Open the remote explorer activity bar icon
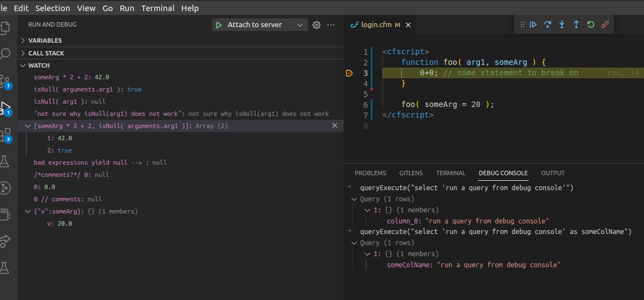This screenshot has width=644, height=300. pos(4,215)
